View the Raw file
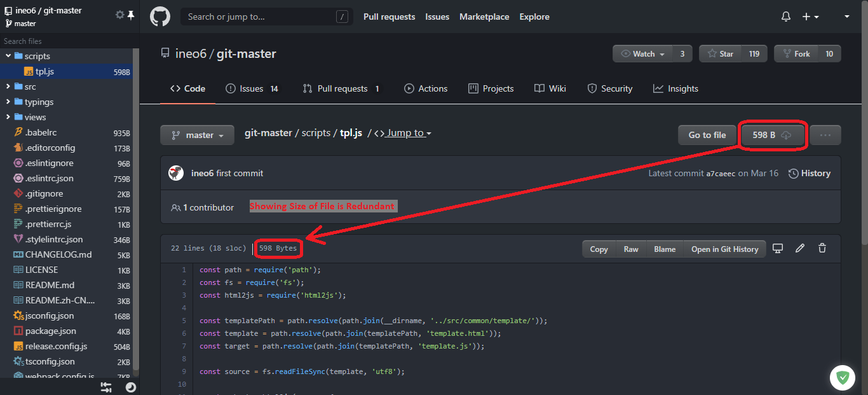This screenshot has width=868, height=395. point(631,249)
